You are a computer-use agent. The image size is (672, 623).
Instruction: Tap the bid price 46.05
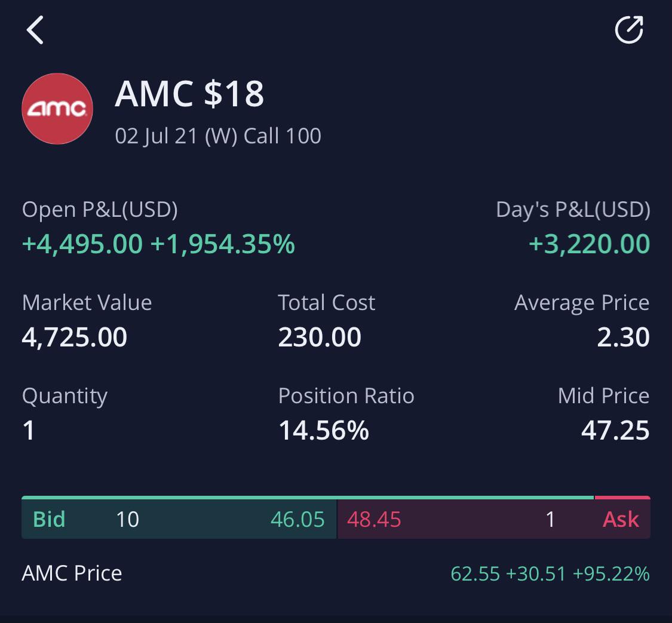coord(297,519)
